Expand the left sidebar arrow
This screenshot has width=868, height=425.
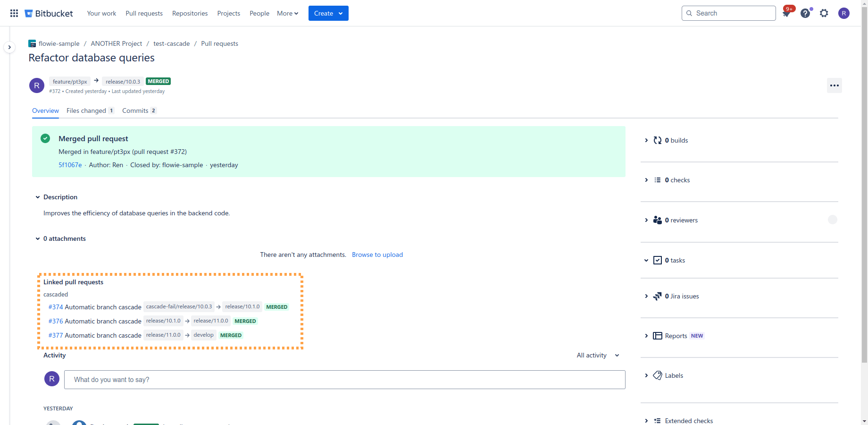pyautogui.click(x=9, y=47)
